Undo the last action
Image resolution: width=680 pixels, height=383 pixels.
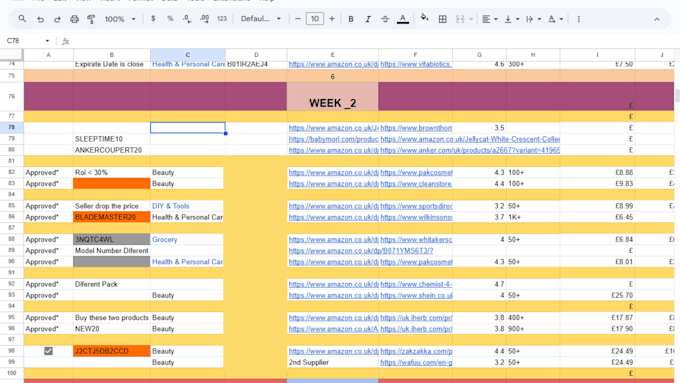tap(40, 19)
